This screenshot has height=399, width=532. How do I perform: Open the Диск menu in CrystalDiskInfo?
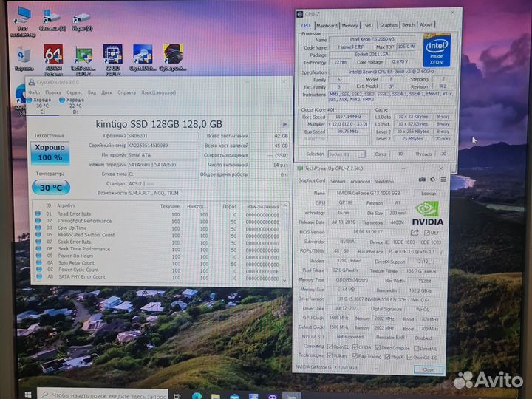(x=106, y=92)
